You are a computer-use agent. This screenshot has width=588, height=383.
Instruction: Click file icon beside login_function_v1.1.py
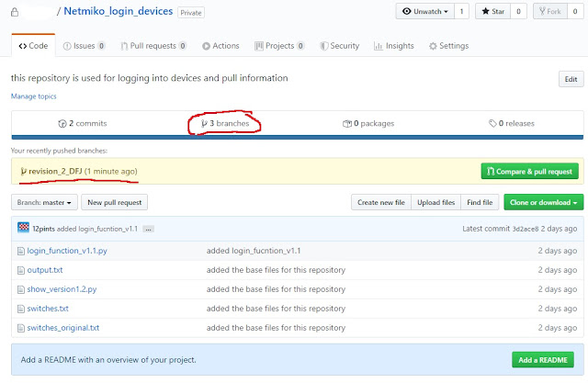click(21, 251)
